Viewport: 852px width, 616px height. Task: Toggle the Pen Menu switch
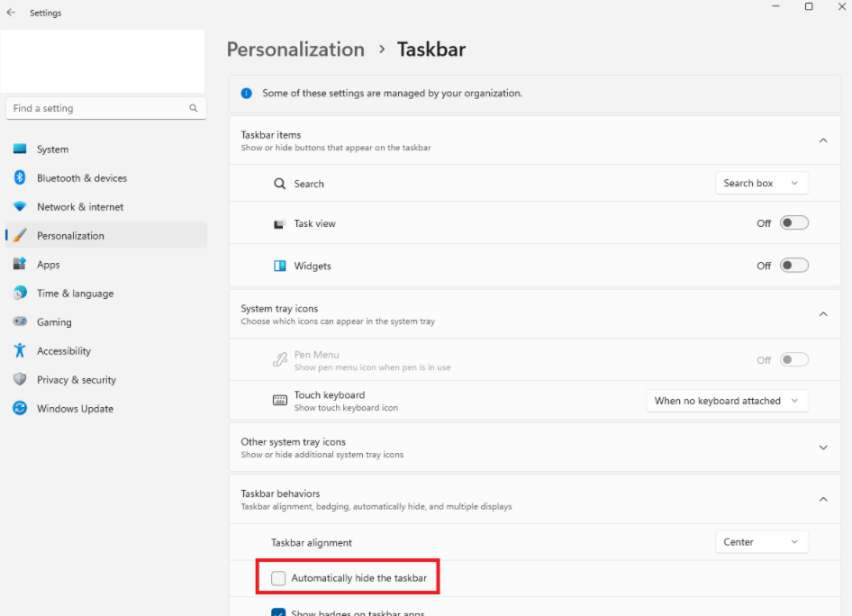pyautogui.click(x=793, y=359)
